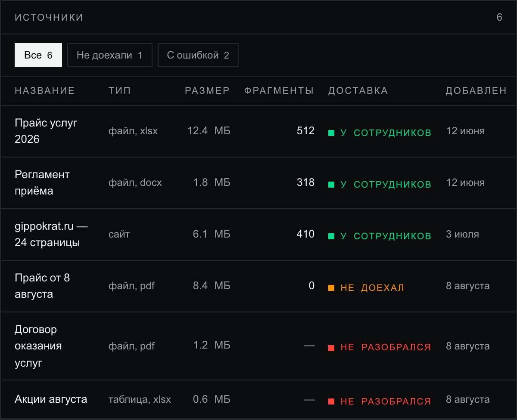517x420 pixels.
Task: Open the 'С ошибкой 2' filter tab
Action: 198,55
